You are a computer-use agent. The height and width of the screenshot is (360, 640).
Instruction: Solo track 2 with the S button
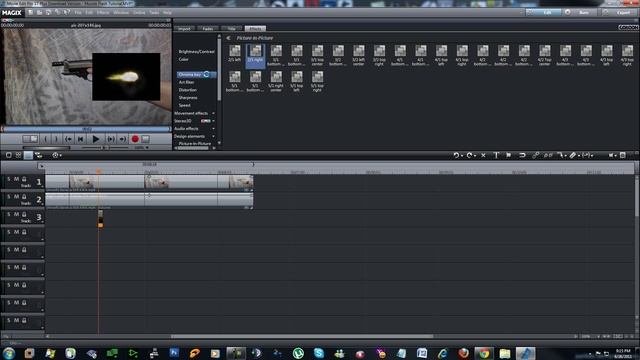point(9,197)
